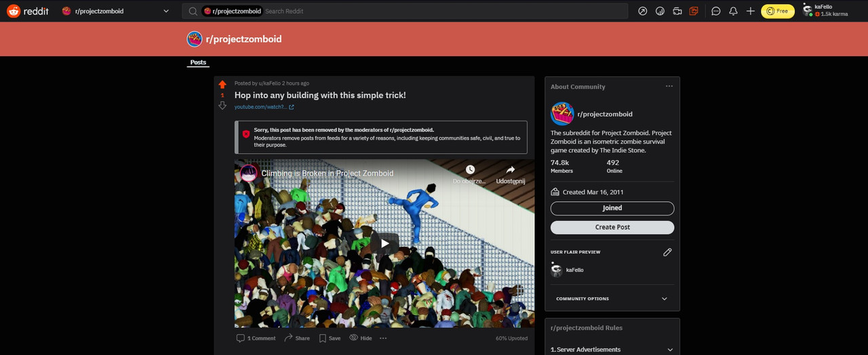Click the r/projectzomboid banner avatar

click(195, 39)
